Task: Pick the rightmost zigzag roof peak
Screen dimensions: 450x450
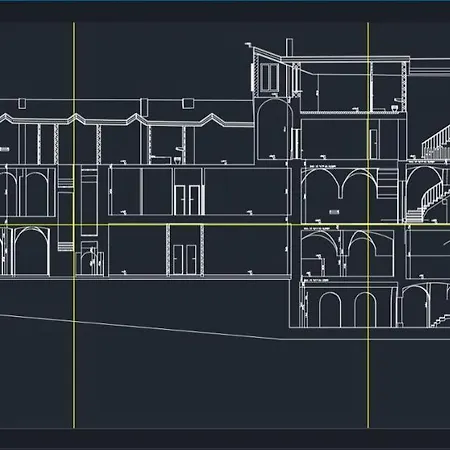Action: click(212, 119)
